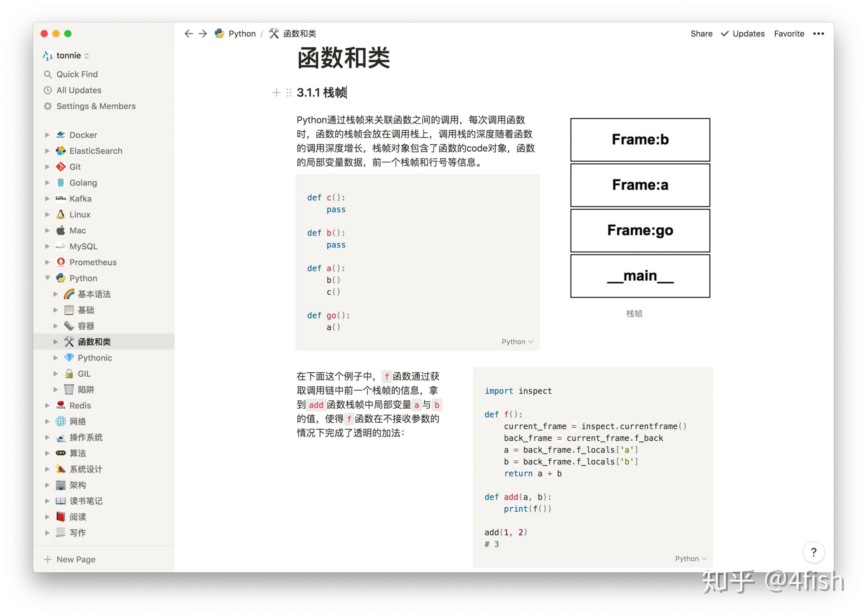
Task: Expand the 写作 page tree
Action: pyautogui.click(x=47, y=533)
